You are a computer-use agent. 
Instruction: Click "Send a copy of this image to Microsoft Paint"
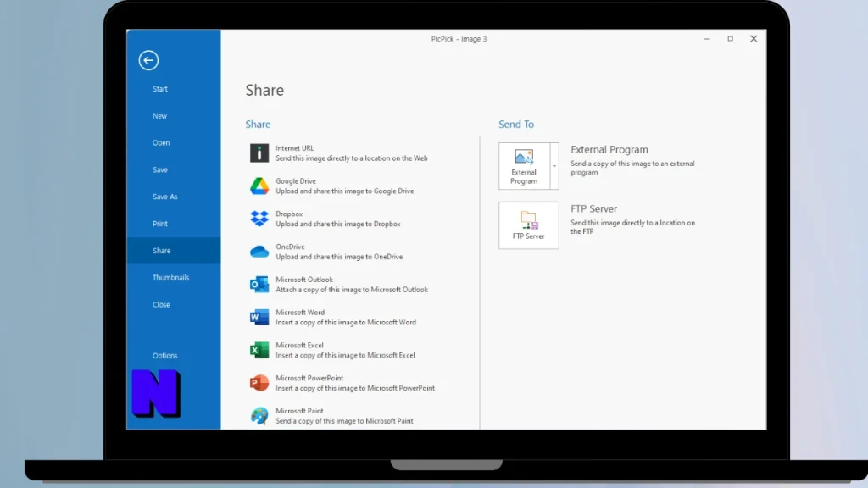coord(344,421)
